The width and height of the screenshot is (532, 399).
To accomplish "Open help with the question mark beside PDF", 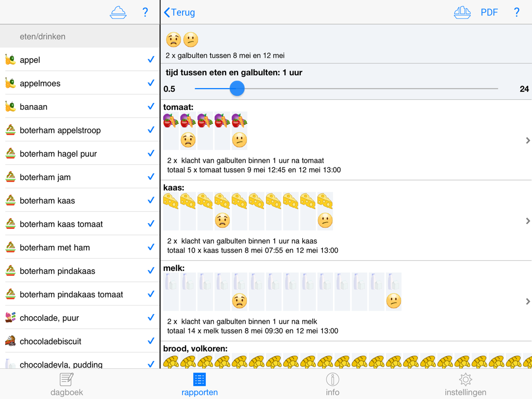I will 517,12.
